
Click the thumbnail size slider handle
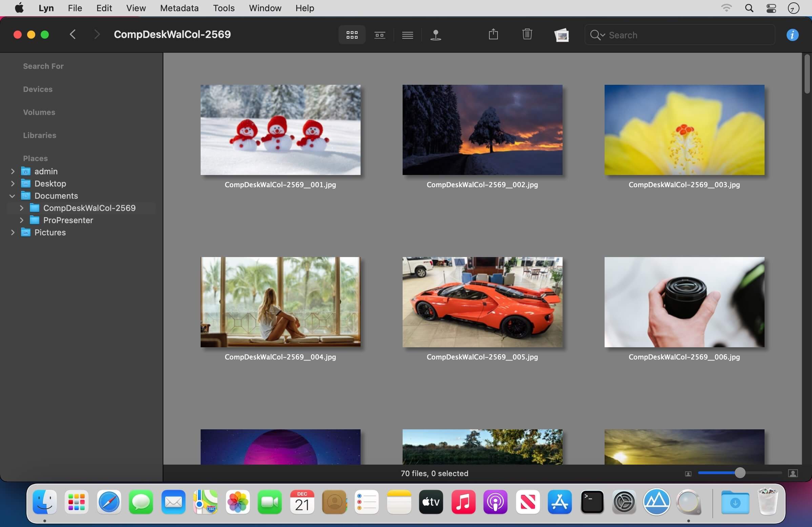739,473
